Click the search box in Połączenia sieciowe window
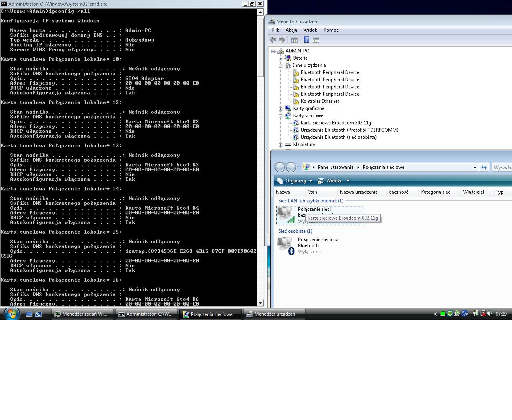The height and width of the screenshot is (420, 512). 502,167
